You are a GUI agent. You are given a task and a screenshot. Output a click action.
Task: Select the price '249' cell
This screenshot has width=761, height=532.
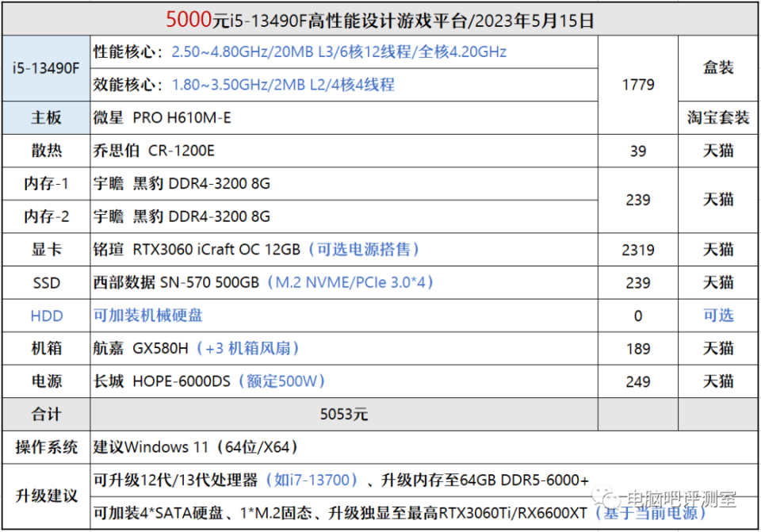point(637,381)
